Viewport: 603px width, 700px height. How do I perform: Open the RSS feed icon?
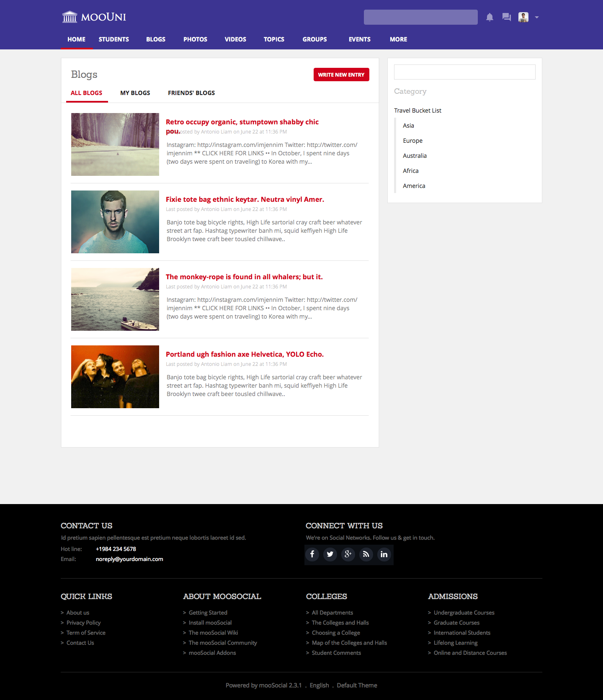(x=366, y=554)
